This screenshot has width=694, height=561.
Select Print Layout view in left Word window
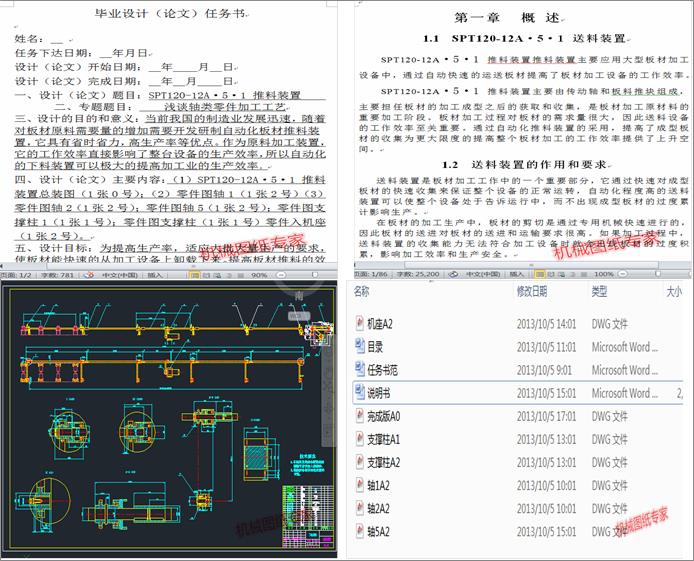195,275
